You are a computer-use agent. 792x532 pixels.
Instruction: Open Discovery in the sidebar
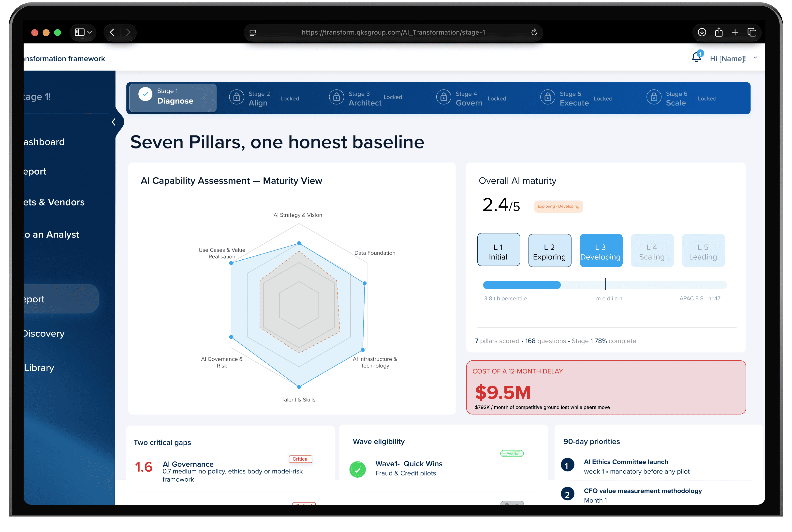44,334
